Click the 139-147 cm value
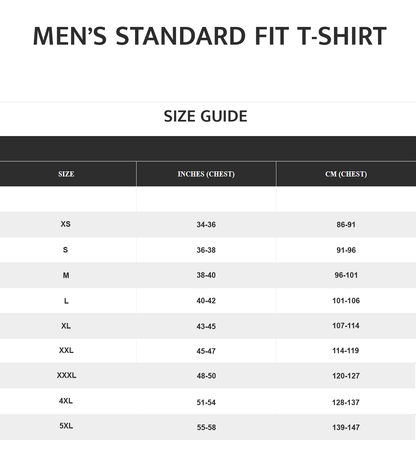 pyautogui.click(x=346, y=427)
